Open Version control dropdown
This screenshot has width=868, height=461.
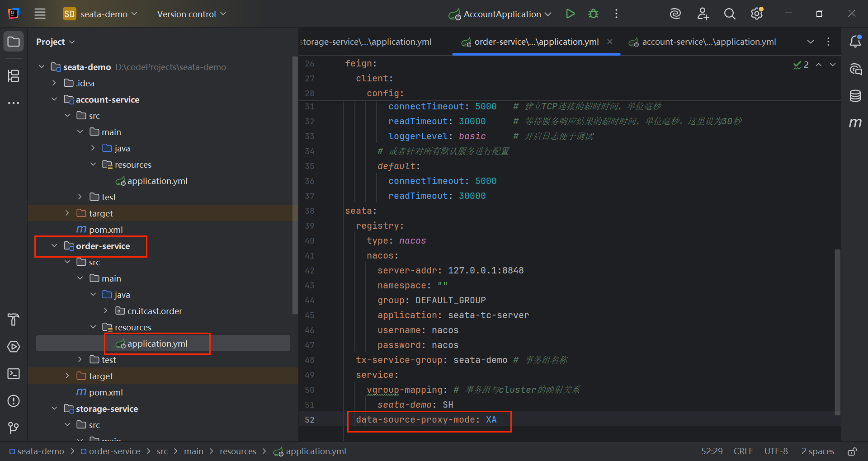click(191, 14)
